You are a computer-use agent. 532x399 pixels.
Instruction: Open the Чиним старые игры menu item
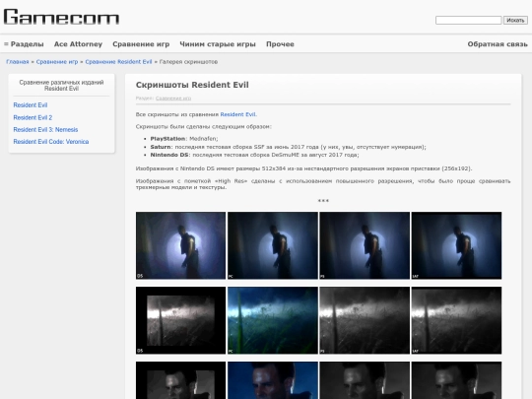click(218, 44)
